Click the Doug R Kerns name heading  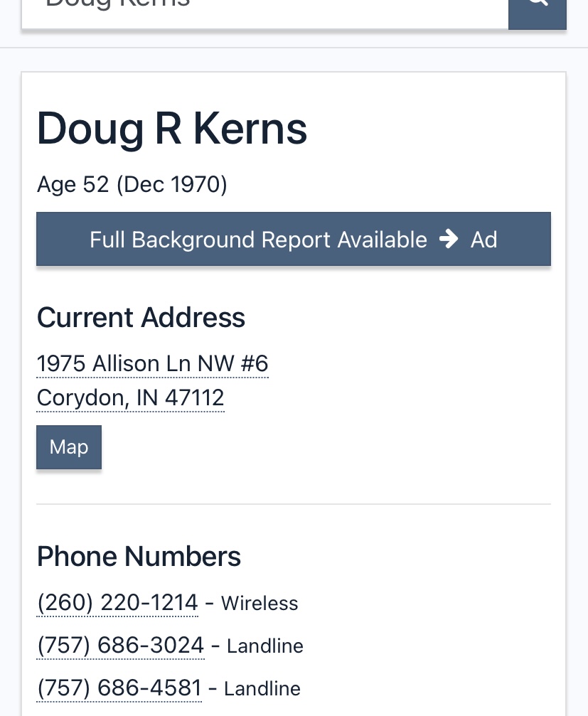pos(171,129)
